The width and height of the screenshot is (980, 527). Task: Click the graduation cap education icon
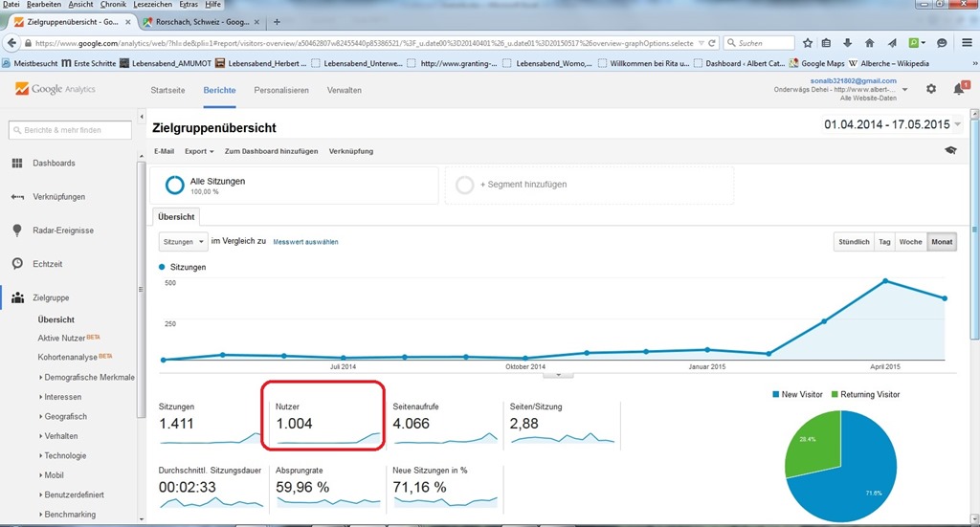coord(950,151)
